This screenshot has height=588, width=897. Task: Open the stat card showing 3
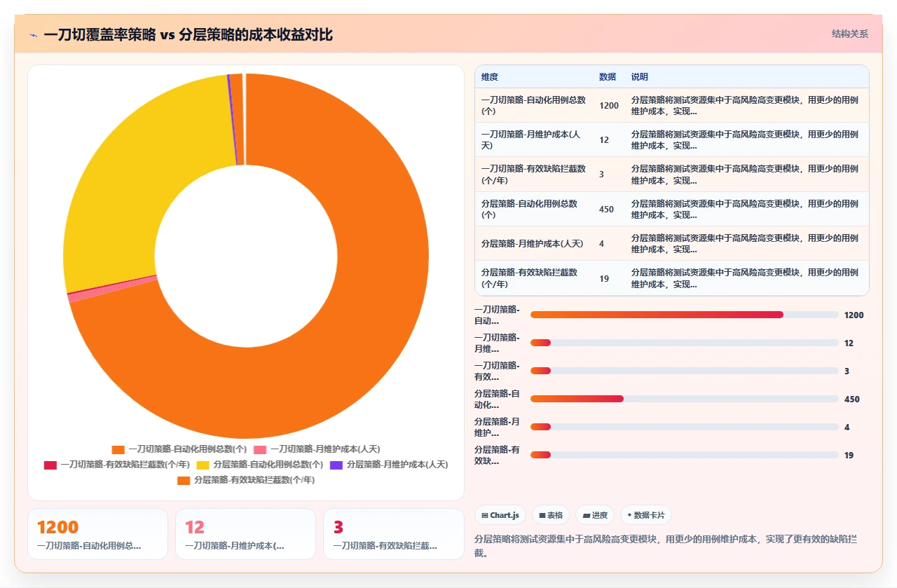point(394,534)
